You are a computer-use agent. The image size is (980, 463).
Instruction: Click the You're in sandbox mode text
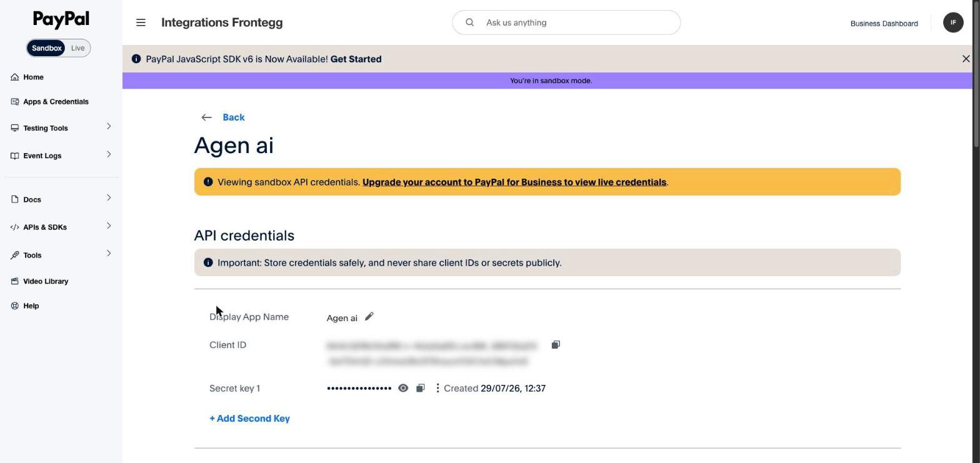pyautogui.click(x=551, y=81)
